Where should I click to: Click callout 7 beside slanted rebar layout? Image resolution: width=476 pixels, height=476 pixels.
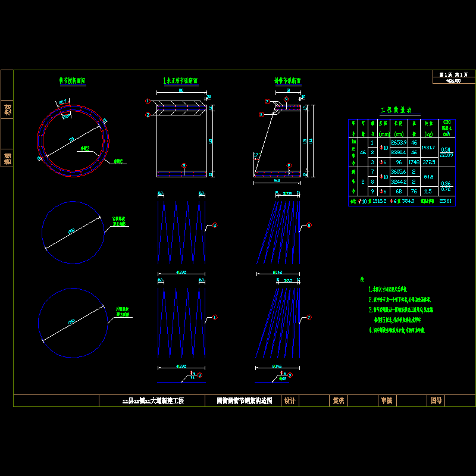(x=309, y=317)
